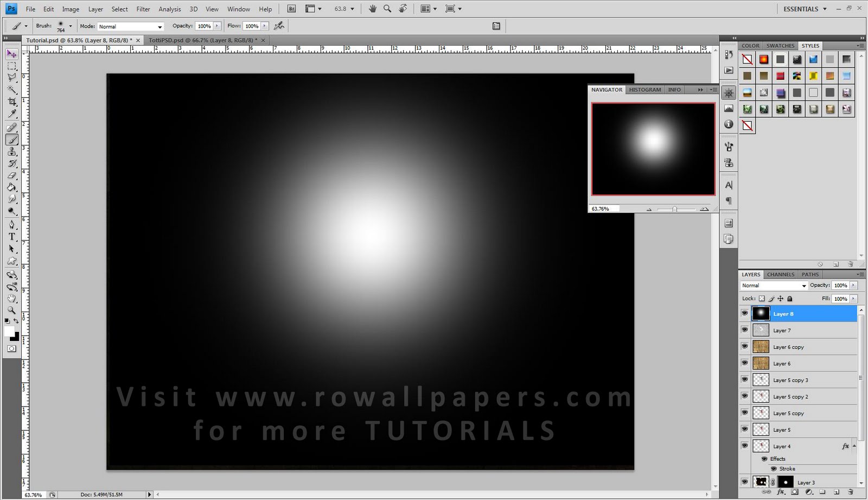The height and width of the screenshot is (500, 868).
Task: Select the Type tool
Action: (11, 237)
